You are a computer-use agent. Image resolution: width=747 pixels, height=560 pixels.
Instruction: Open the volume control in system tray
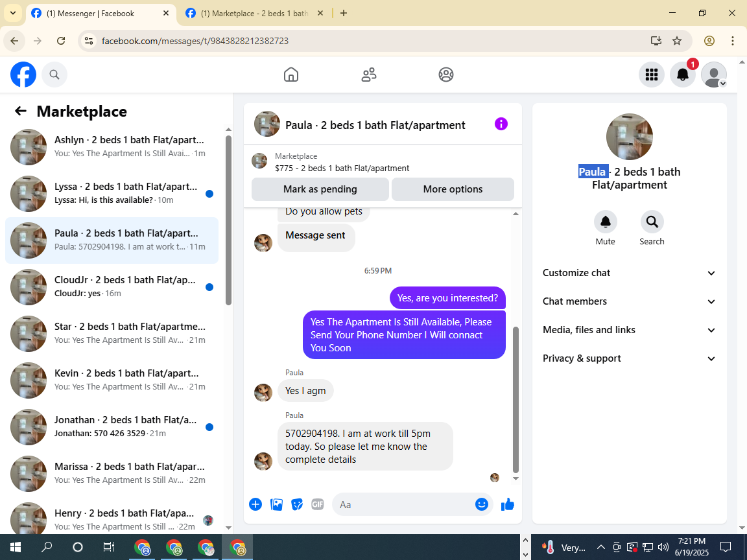pos(663,547)
